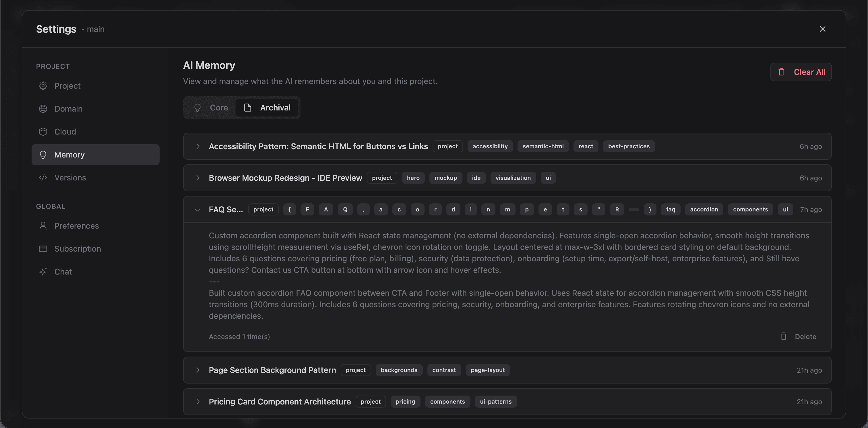Viewport: 868px width, 428px height.
Task: Click the Project gear icon in sidebar
Action: [43, 86]
